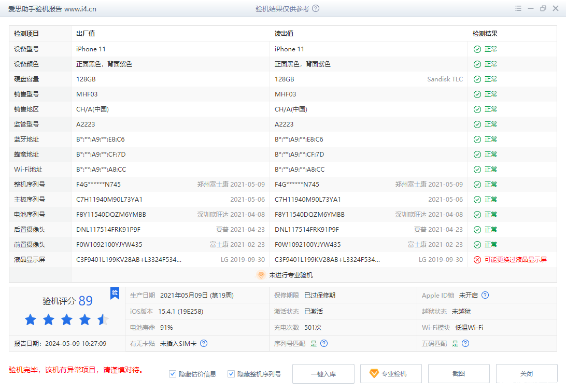Click the iOS版本 15.4.1 (19E258) value
This screenshot has height=392, width=566.
180,312
